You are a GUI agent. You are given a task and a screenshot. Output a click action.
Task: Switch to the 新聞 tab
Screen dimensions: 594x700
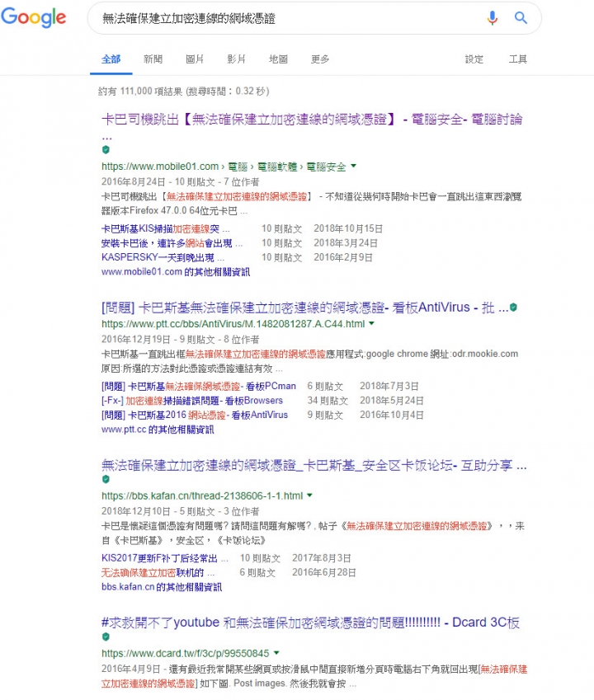click(x=153, y=59)
